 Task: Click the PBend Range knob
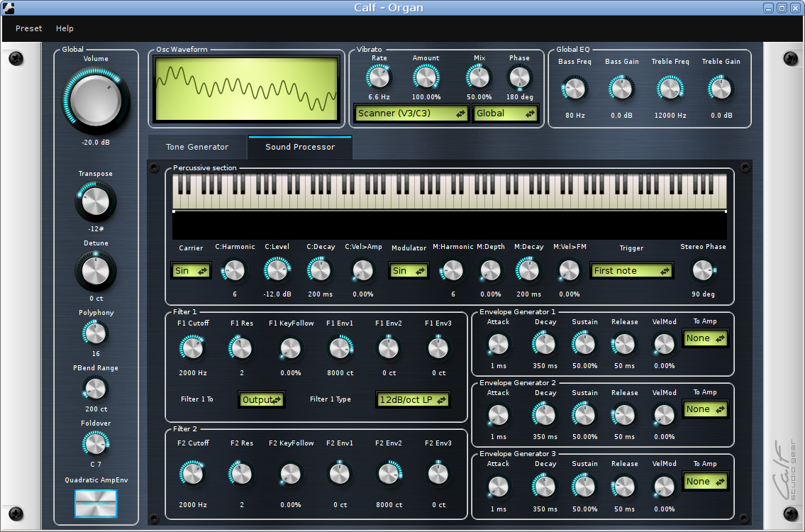pos(96,389)
